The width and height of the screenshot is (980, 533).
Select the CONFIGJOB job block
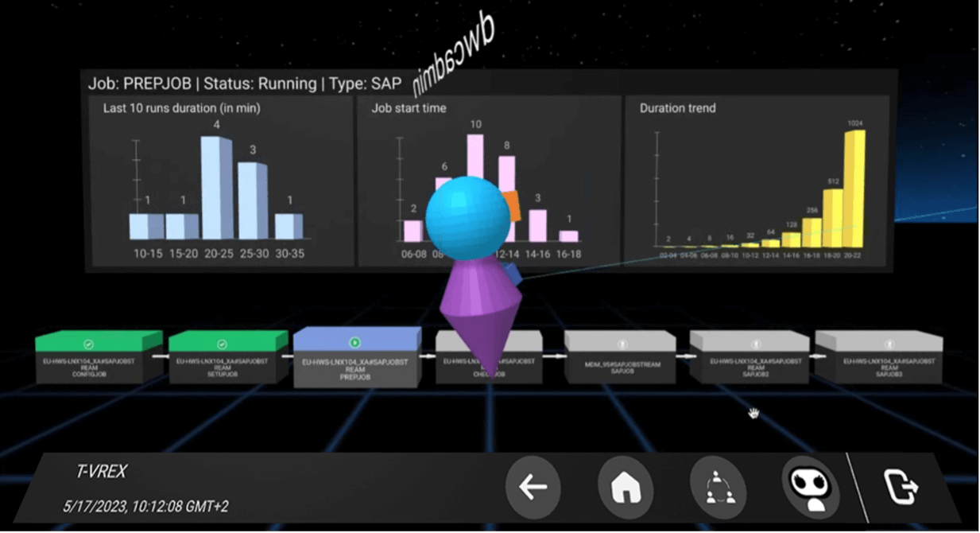[89, 364]
